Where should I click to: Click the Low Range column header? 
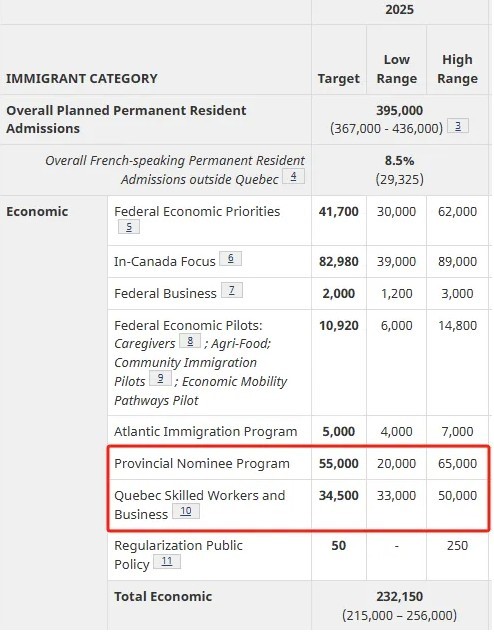(397, 69)
